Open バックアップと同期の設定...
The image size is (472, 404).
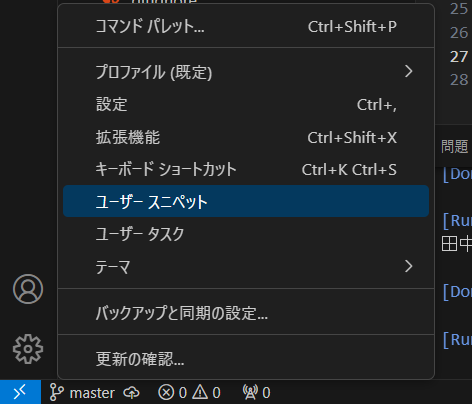pos(246,313)
